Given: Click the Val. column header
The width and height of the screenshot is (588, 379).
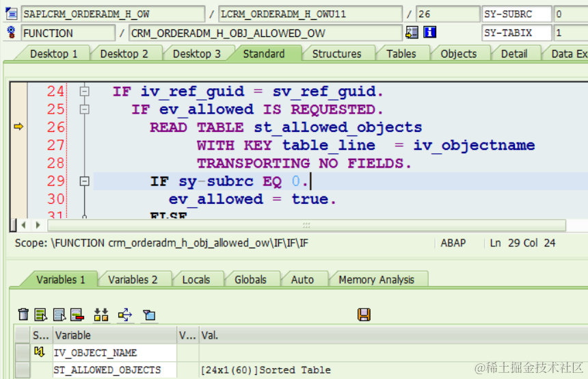Looking at the screenshot, I should tap(394, 335).
